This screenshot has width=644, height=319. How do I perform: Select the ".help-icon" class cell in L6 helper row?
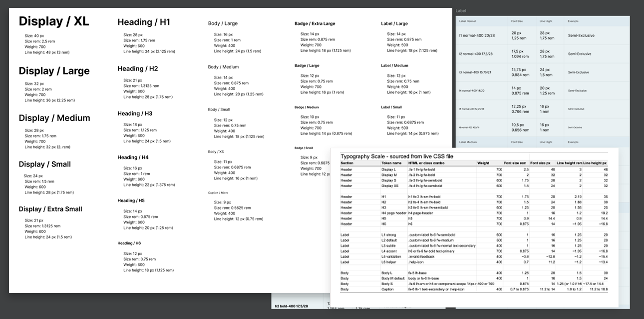pyautogui.click(x=415, y=262)
